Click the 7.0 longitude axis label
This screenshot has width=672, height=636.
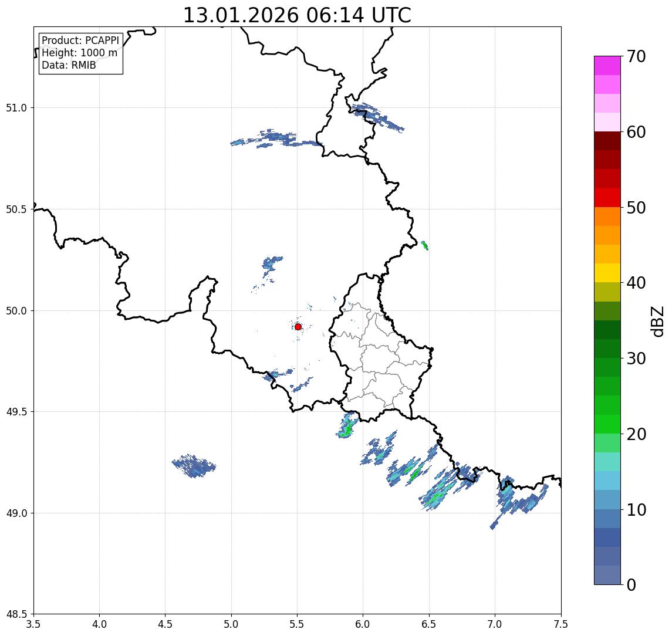pyautogui.click(x=495, y=624)
